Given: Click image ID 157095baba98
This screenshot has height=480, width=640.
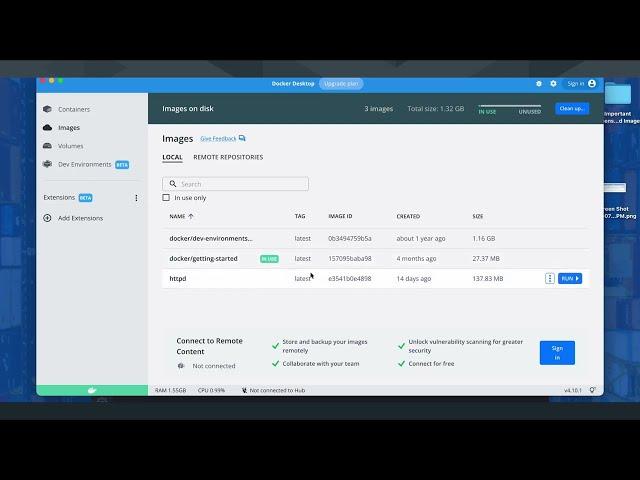Looking at the screenshot, I should pyautogui.click(x=350, y=258).
